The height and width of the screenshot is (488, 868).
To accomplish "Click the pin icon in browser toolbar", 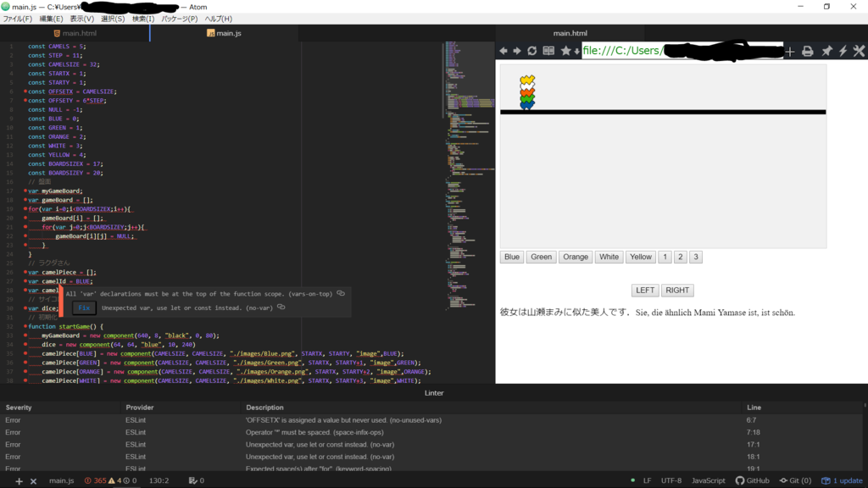I will 826,52.
